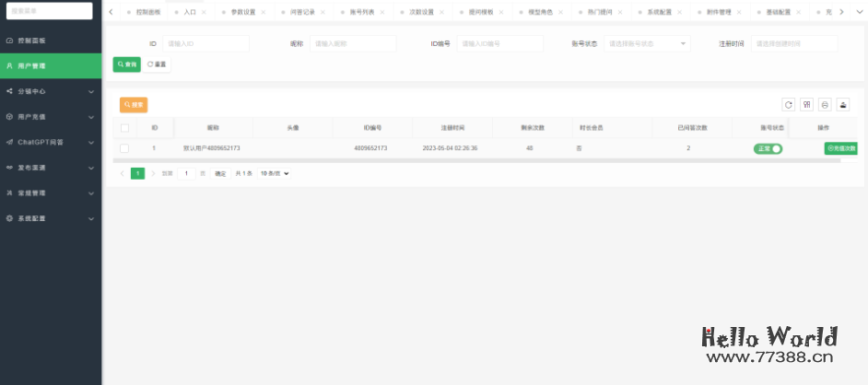
Task: Close the 系统配置 tab
Action: click(x=679, y=12)
